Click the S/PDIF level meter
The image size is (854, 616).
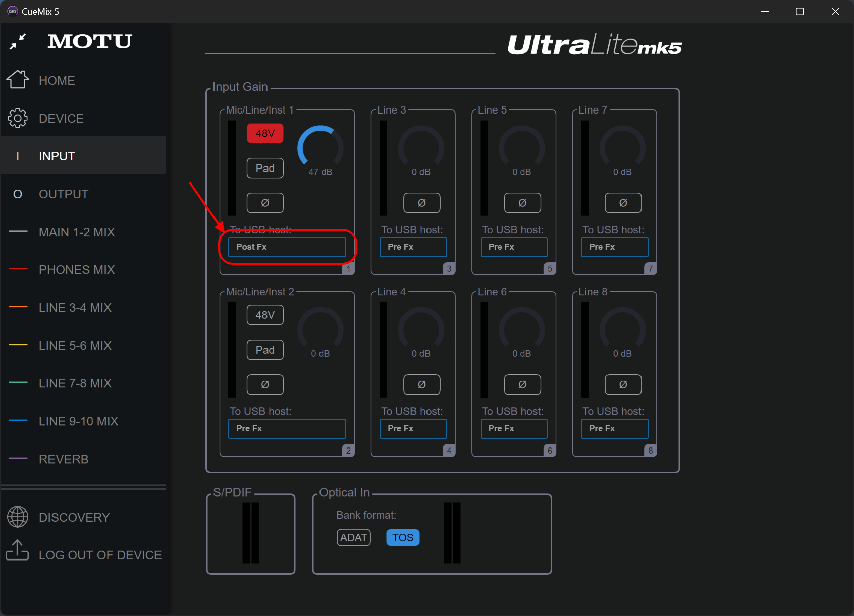coord(251,533)
